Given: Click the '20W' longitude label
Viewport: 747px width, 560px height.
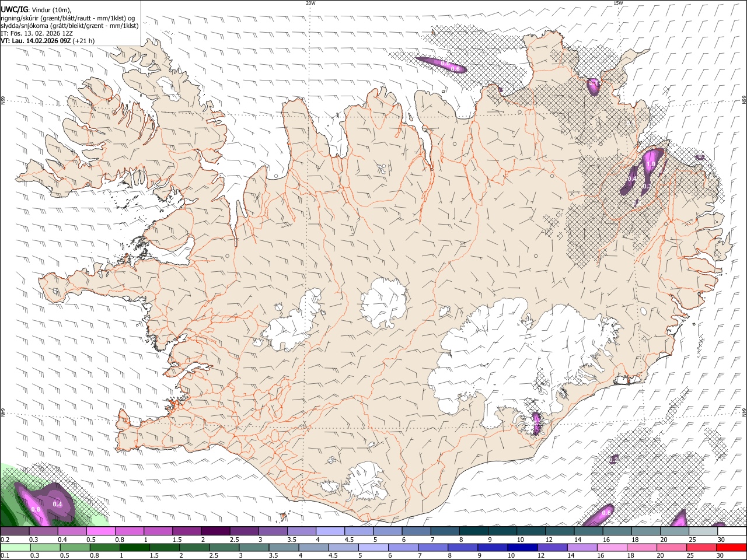Looking at the screenshot, I should [310, 3].
